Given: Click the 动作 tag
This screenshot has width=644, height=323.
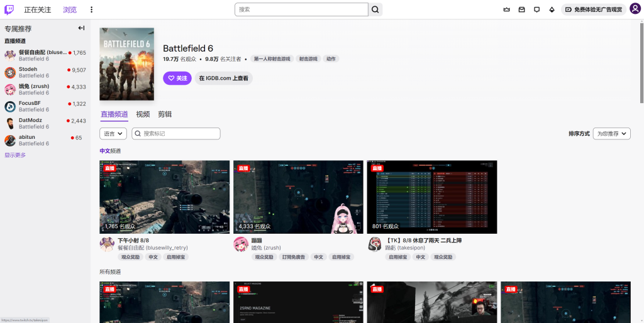Looking at the screenshot, I should pos(331,58).
